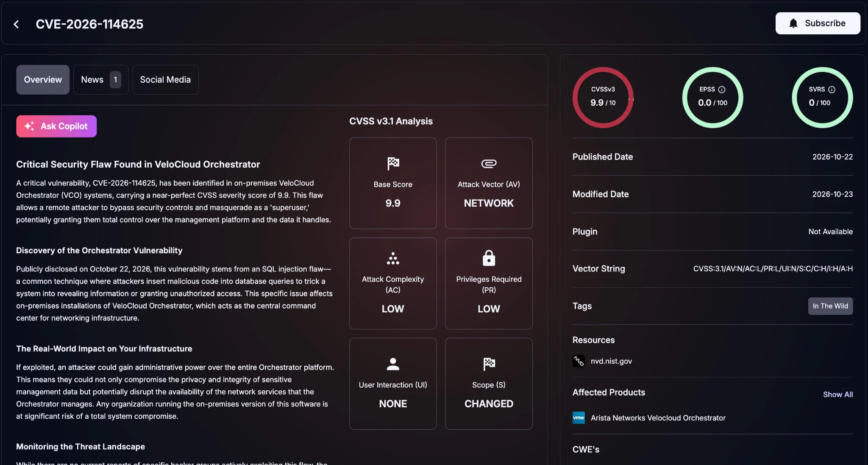Click the Plugin value Not Available
This screenshot has width=868, height=465.
[830, 231]
